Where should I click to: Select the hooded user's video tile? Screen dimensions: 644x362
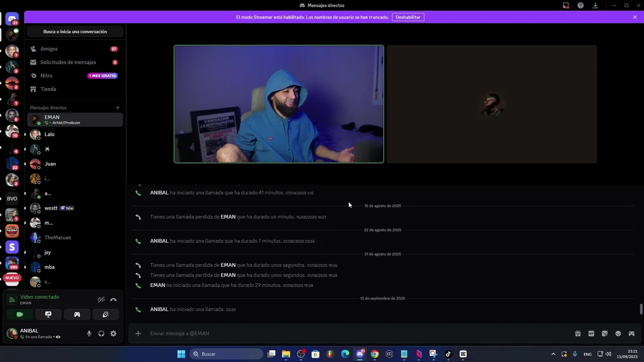279,104
